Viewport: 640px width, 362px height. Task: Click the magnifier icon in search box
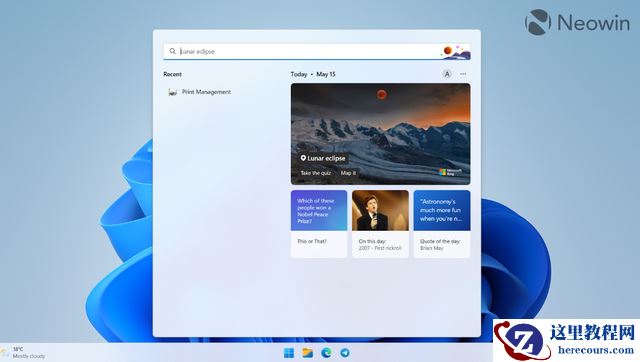pyautogui.click(x=173, y=51)
